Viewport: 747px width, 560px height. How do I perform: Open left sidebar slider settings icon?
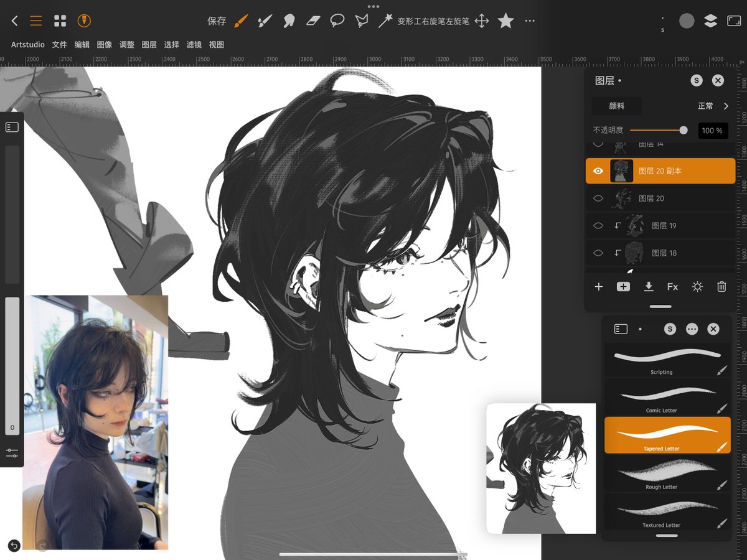click(12, 452)
